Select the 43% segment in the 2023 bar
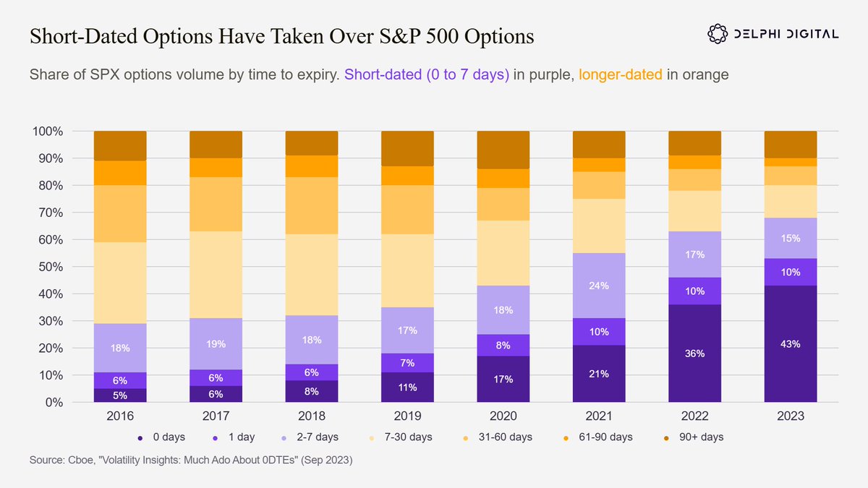This screenshot has width=868, height=488. (x=791, y=344)
